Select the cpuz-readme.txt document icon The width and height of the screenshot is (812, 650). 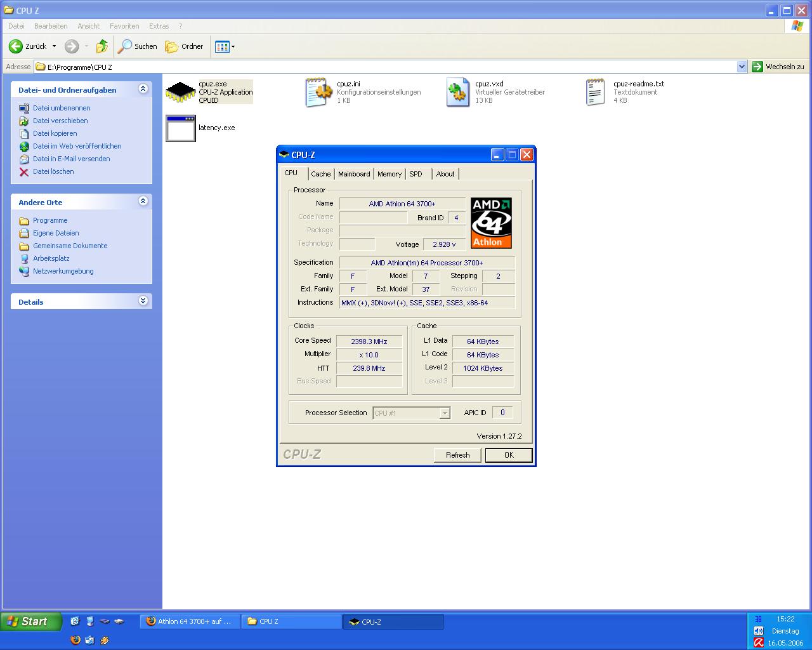[x=596, y=93]
